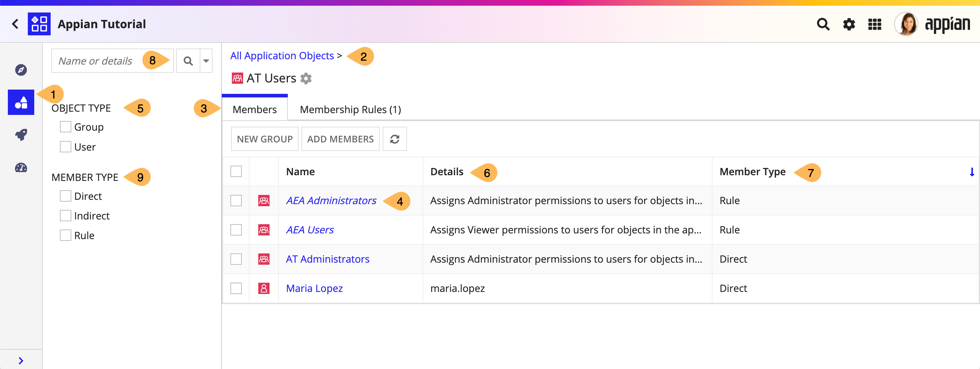Open the settings gear in header

pyautogui.click(x=849, y=24)
